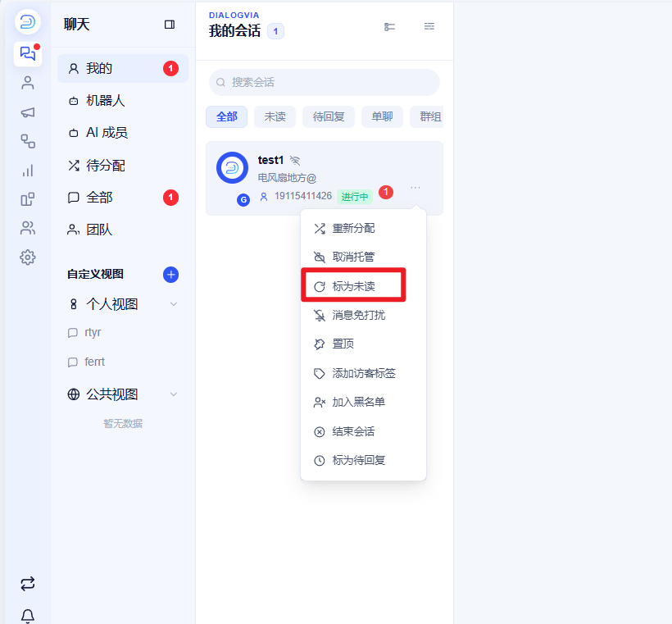
Task: Click the test1 conversation avatar
Action: pos(232,168)
